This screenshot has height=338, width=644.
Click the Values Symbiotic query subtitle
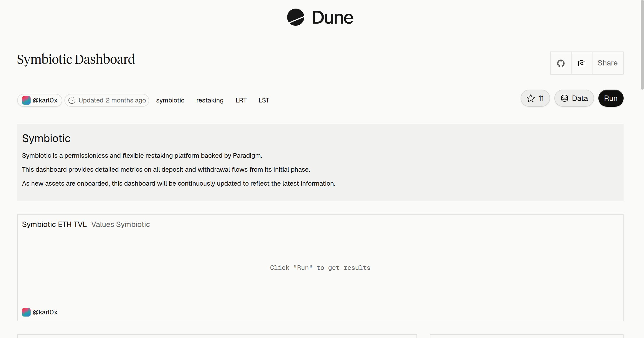pyautogui.click(x=120, y=224)
